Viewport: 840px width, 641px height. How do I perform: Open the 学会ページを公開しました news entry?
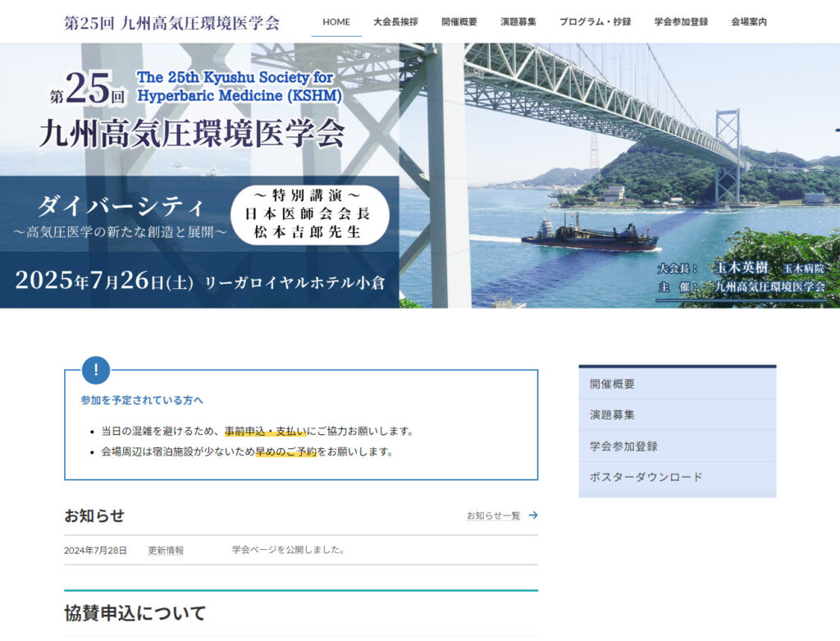pos(289,550)
